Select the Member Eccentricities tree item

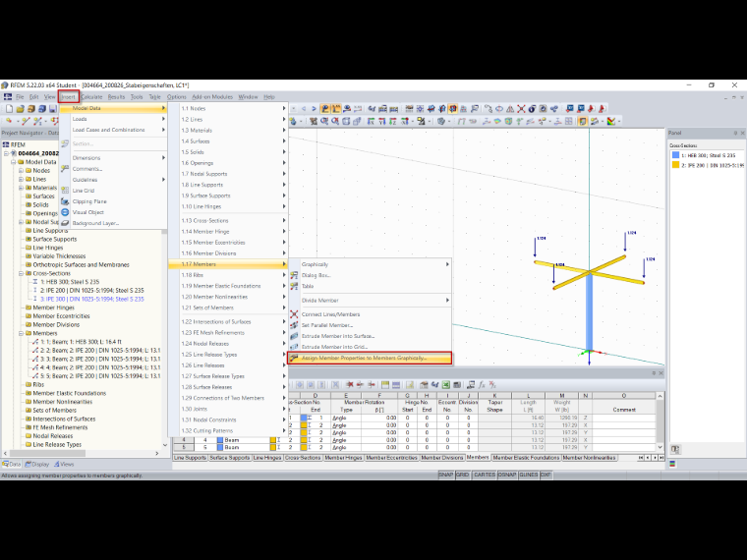[62, 316]
